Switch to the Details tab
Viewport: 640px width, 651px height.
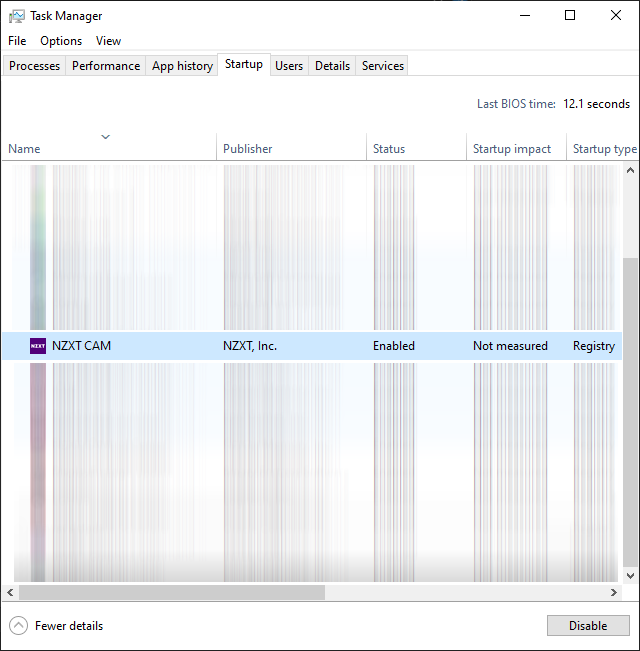coord(332,66)
